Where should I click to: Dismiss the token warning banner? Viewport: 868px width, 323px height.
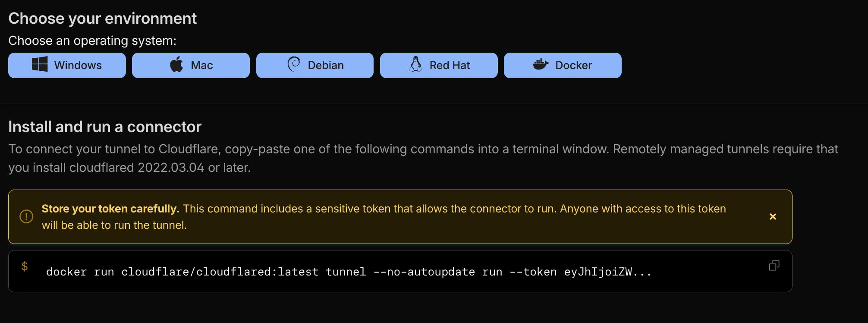click(773, 216)
